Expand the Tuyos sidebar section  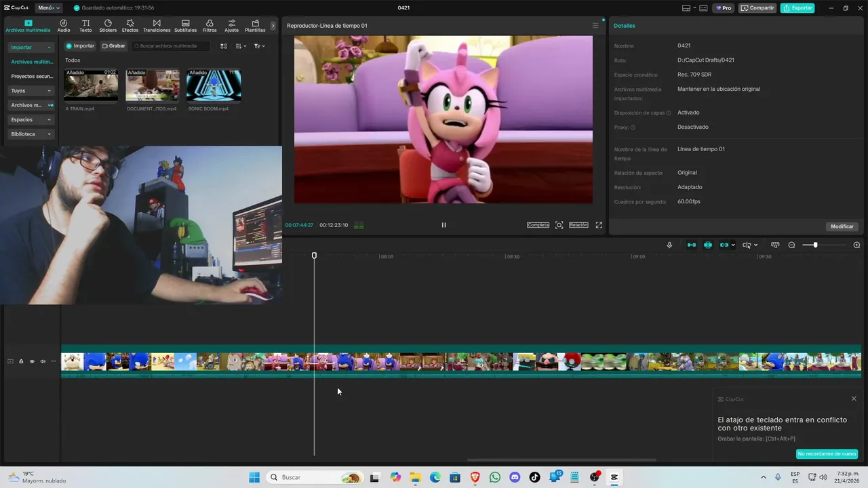[31, 91]
